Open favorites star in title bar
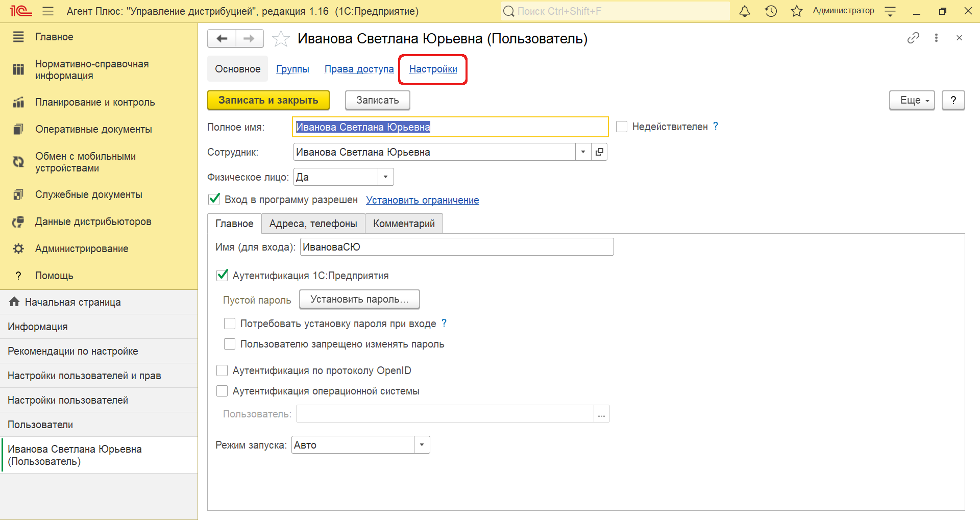Viewport: 980px width, 520px height. [797, 11]
